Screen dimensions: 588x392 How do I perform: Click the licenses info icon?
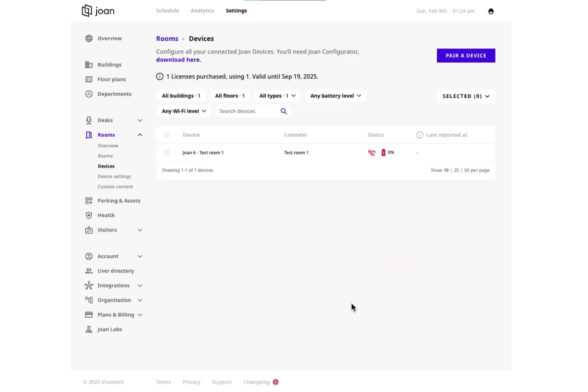pyautogui.click(x=160, y=77)
